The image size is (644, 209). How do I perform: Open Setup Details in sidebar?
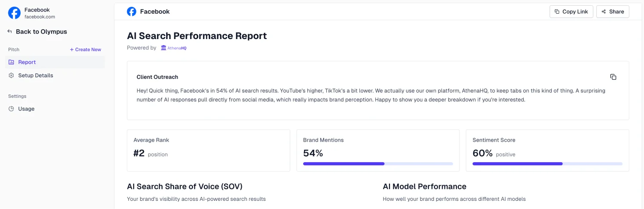(36, 76)
